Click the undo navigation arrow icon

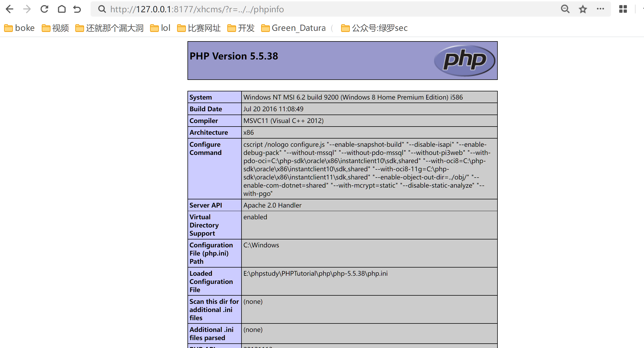(x=77, y=9)
